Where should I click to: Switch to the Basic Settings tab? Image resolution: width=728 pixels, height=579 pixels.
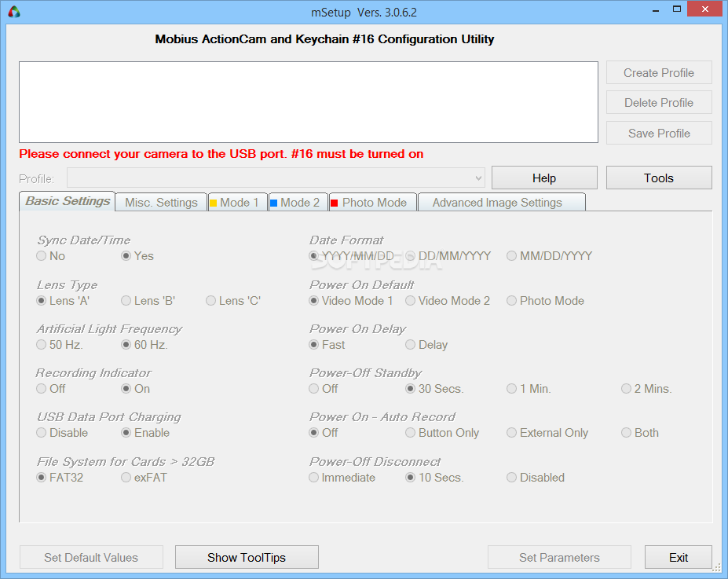(x=68, y=201)
